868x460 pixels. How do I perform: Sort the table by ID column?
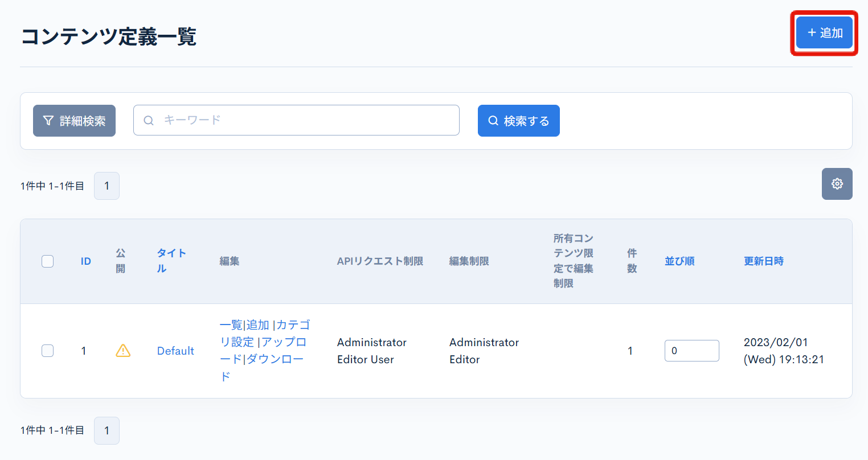point(86,261)
